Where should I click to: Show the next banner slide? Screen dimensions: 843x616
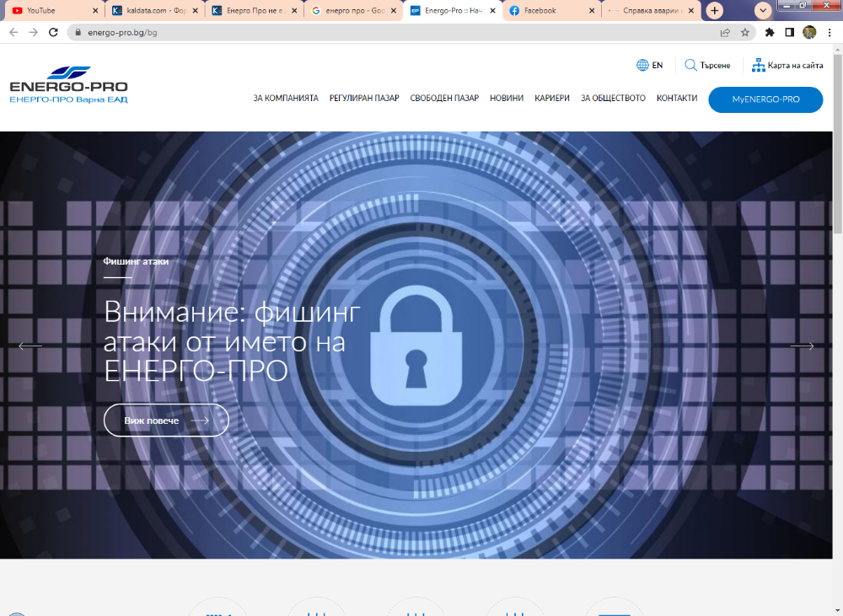tap(802, 345)
